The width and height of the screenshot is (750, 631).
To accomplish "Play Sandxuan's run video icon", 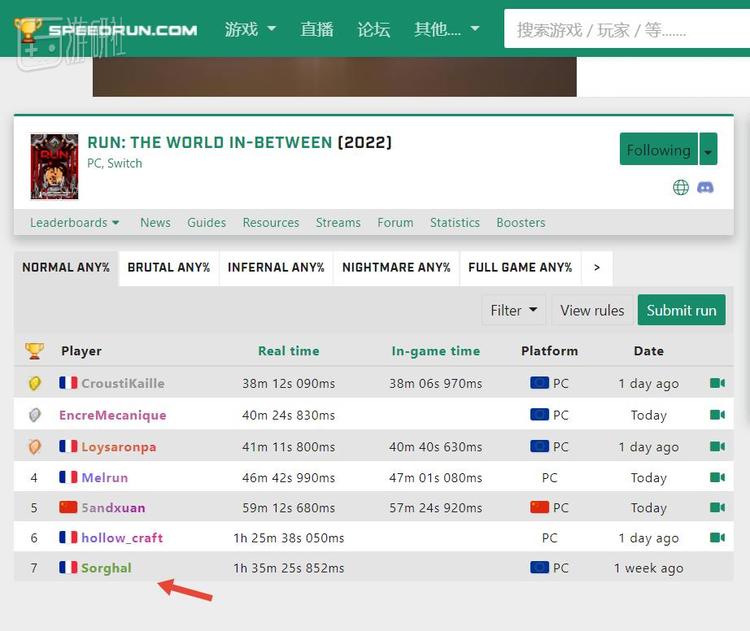I will coord(717,507).
